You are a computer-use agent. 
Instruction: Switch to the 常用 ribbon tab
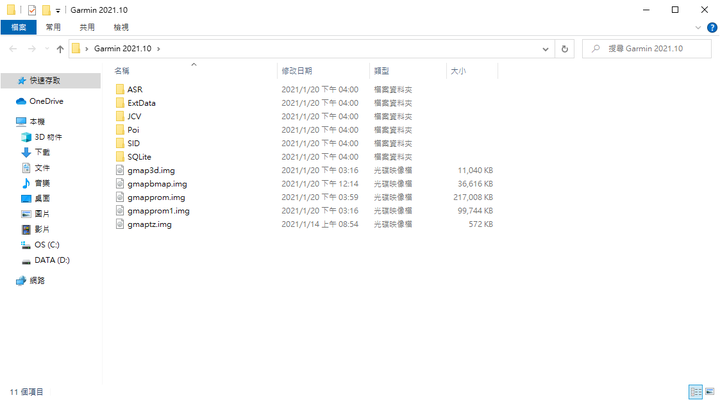point(53,27)
